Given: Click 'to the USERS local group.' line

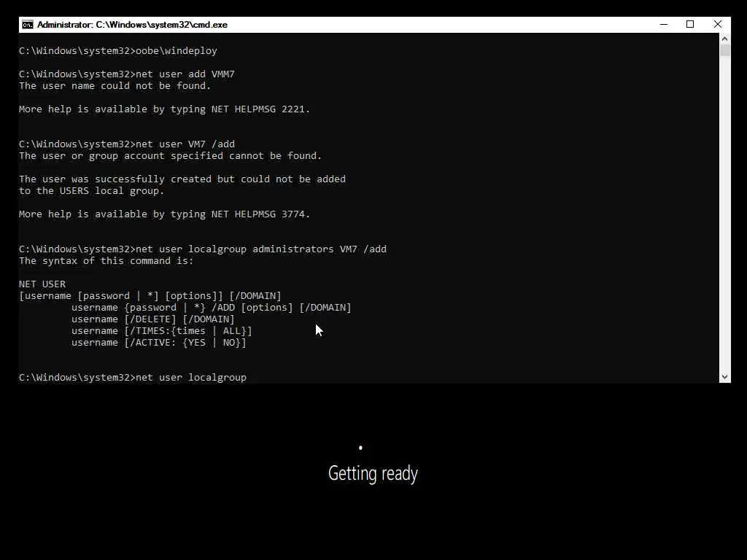Looking at the screenshot, I should (x=91, y=191).
